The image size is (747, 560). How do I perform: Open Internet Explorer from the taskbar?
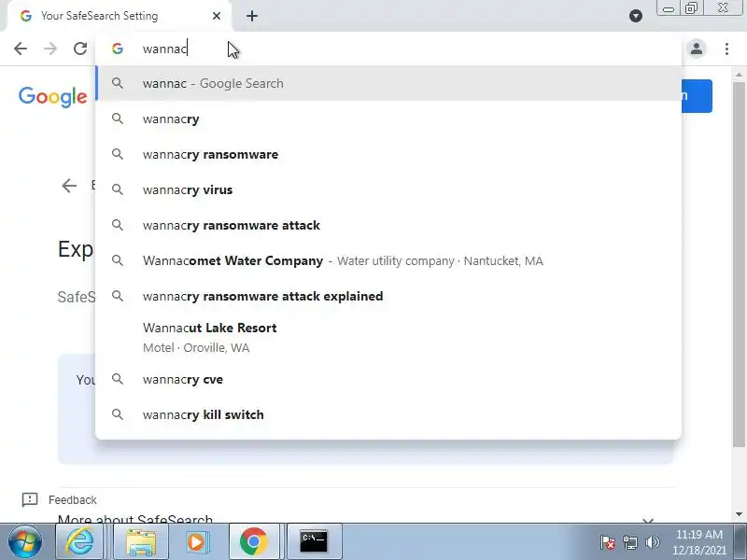pyautogui.click(x=79, y=542)
